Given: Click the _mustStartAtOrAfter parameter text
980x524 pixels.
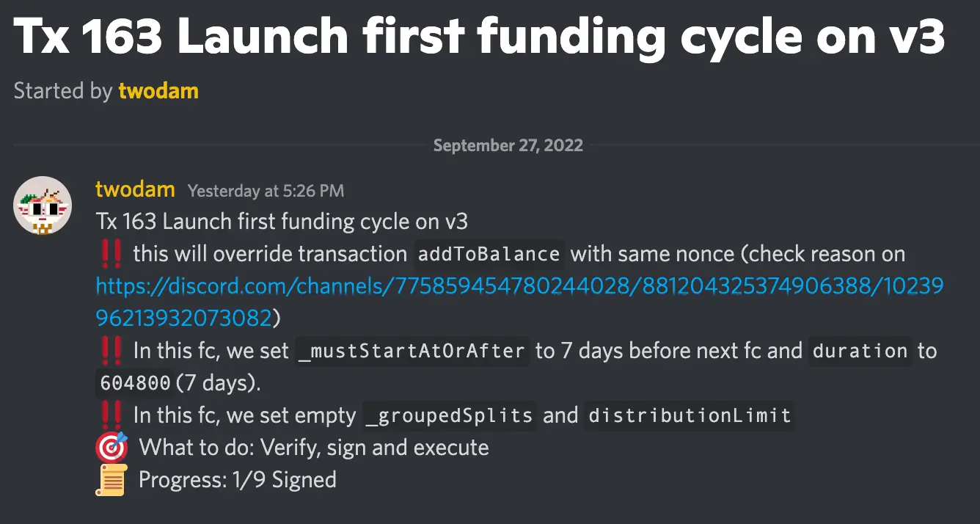Looking at the screenshot, I should [412, 351].
